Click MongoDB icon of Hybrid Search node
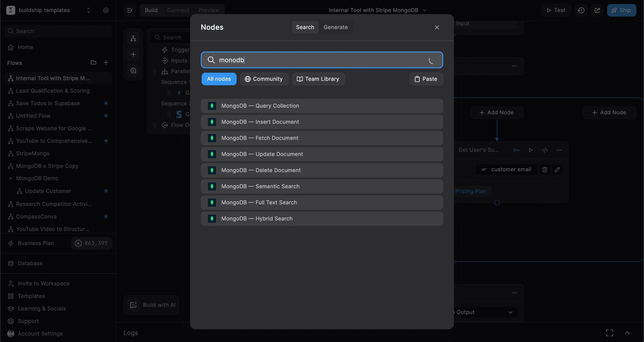Image resolution: width=644 pixels, height=342 pixels. 212,219
